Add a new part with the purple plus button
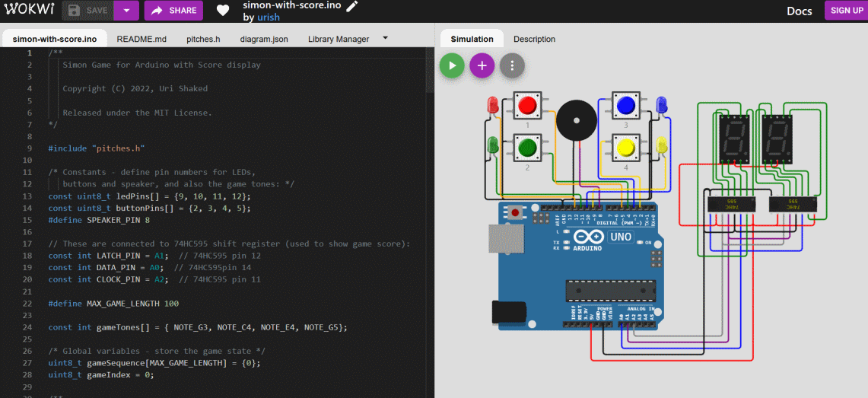The image size is (868, 398). click(482, 65)
